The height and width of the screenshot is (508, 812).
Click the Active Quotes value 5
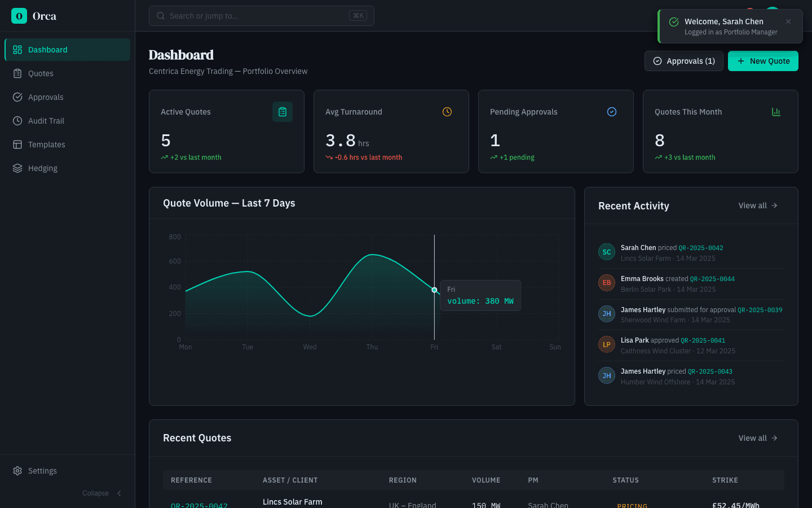[x=166, y=141]
